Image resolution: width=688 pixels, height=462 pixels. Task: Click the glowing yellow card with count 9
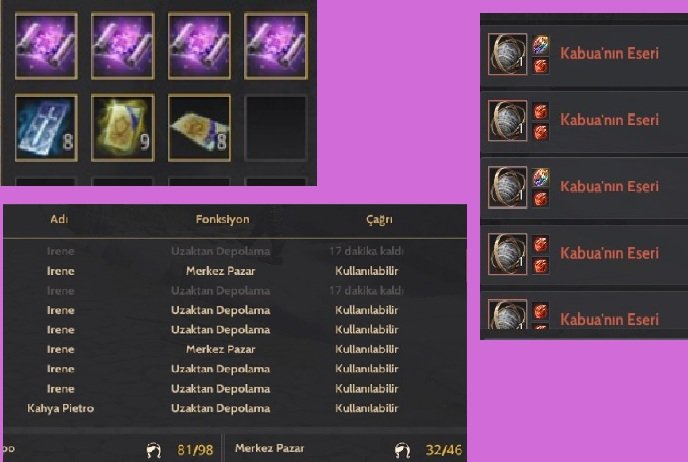click(x=123, y=128)
